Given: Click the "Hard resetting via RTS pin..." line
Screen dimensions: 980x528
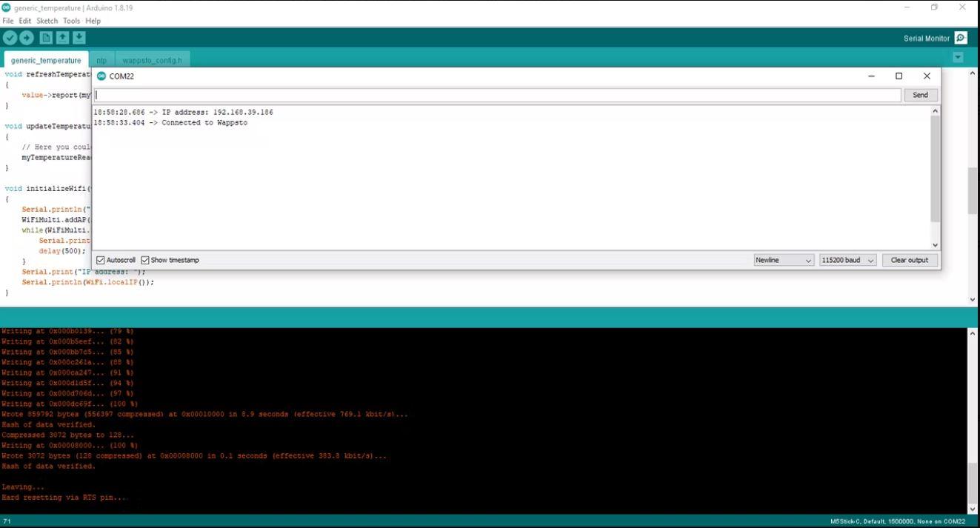Looking at the screenshot, I should coord(65,498).
